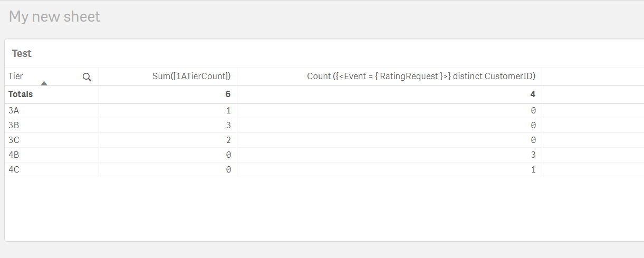
Task: Click Sum value 2 in 3C row
Action: 228,140
